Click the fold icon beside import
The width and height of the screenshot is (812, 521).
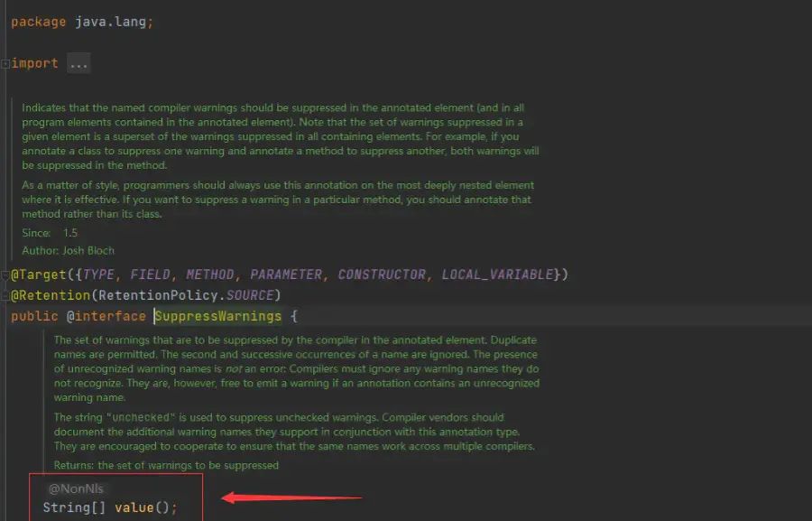[x=5, y=64]
